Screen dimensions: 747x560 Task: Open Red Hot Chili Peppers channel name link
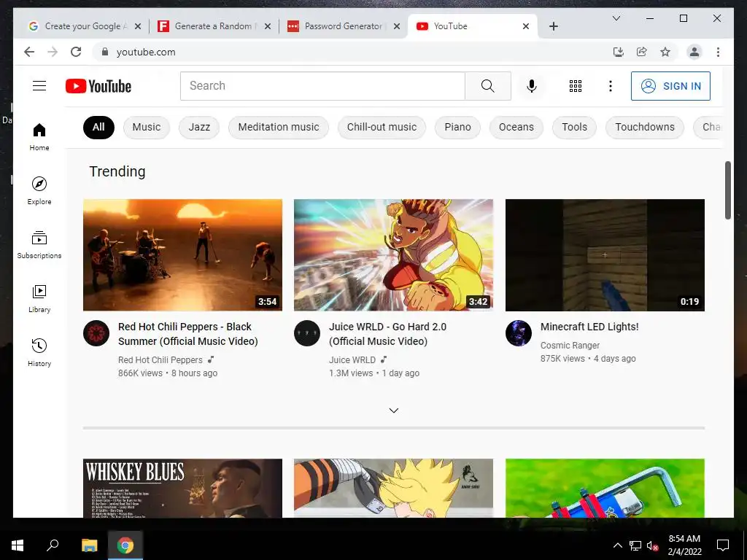[160, 360]
